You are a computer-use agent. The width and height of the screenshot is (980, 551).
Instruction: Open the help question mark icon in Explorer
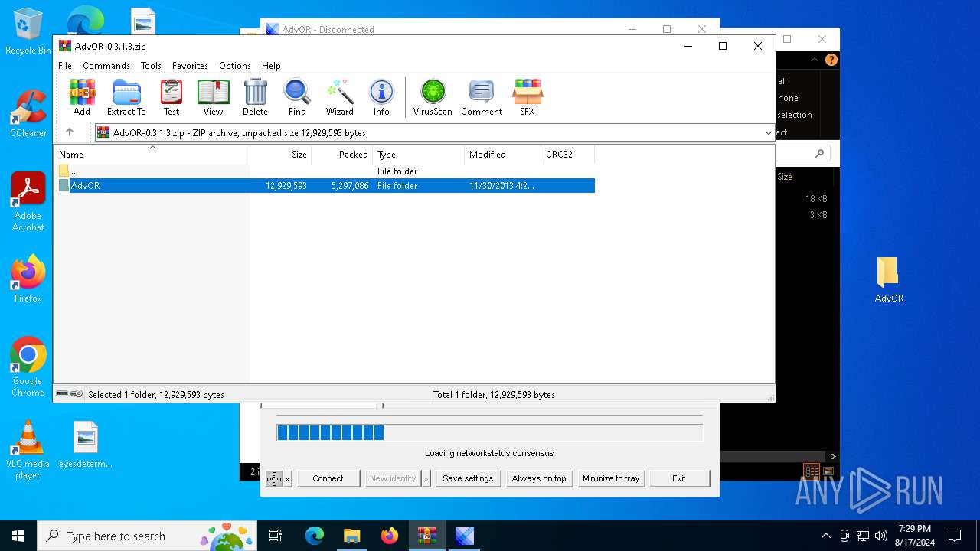tap(831, 60)
